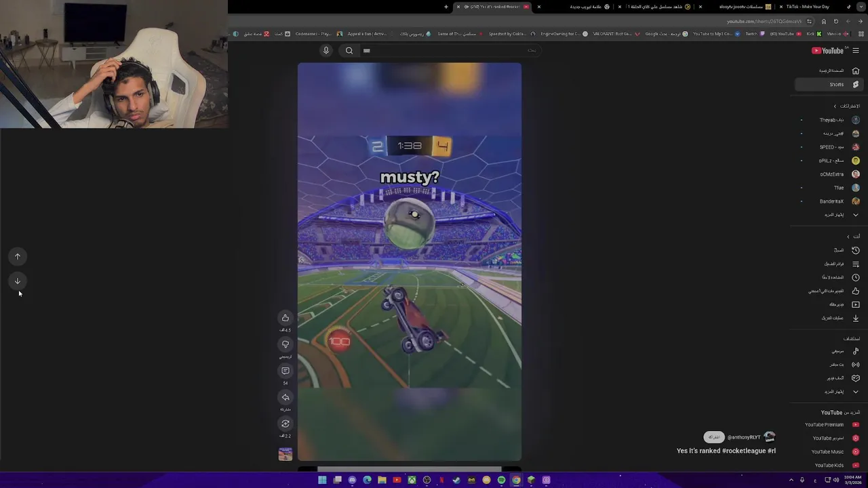Open the sound thumbnail below remix
The image size is (868, 488).
click(x=285, y=454)
